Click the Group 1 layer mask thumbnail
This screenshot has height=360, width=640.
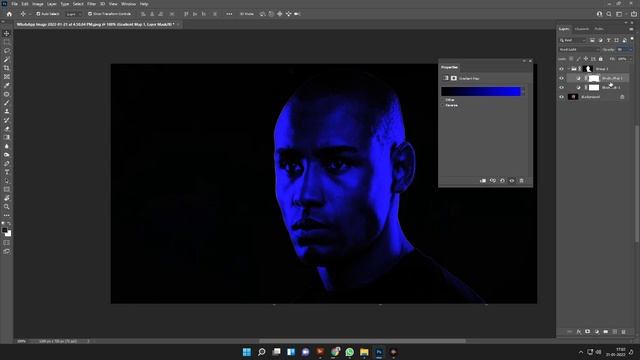[x=588, y=69]
